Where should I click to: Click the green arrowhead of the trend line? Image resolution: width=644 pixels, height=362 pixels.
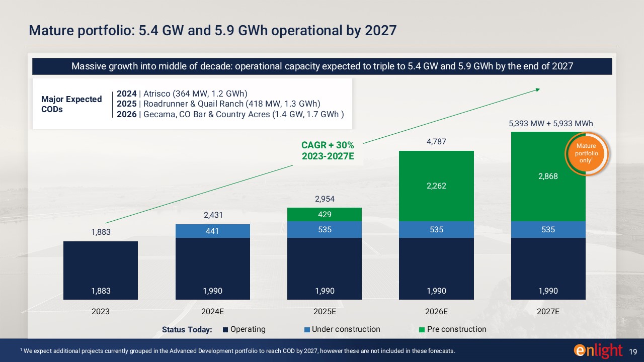tap(537, 89)
